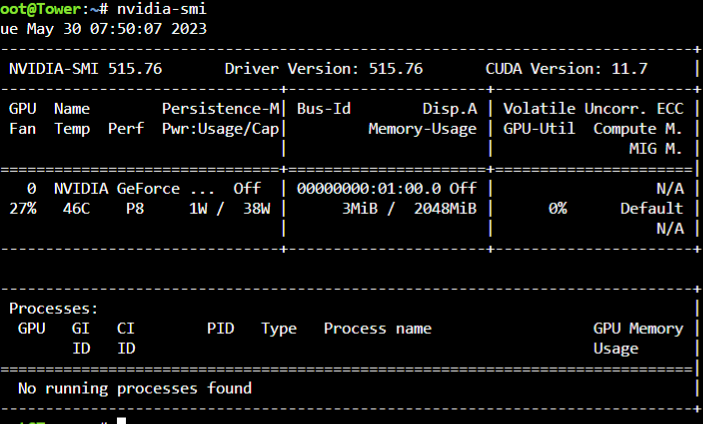Click the 'MIG M.' header

pyautogui.click(x=656, y=149)
